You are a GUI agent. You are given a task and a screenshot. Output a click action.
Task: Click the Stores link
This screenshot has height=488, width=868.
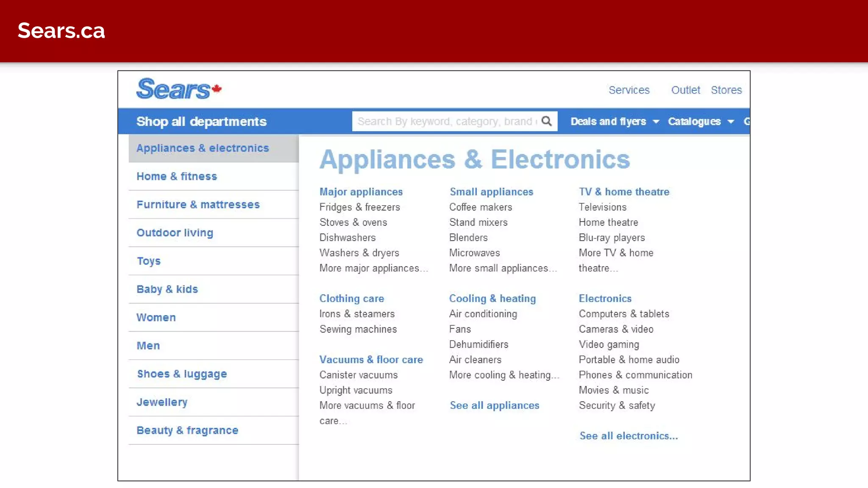coord(726,90)
